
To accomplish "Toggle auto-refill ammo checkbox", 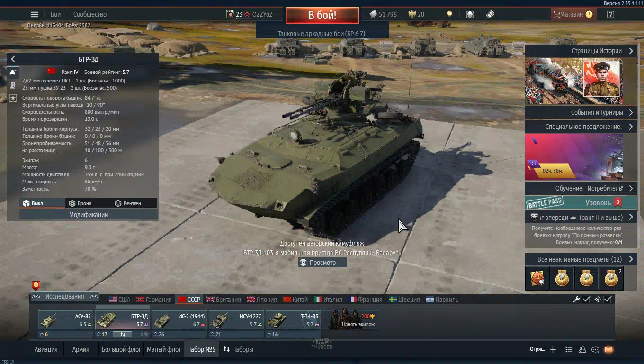I will click(x=608, y=299).
